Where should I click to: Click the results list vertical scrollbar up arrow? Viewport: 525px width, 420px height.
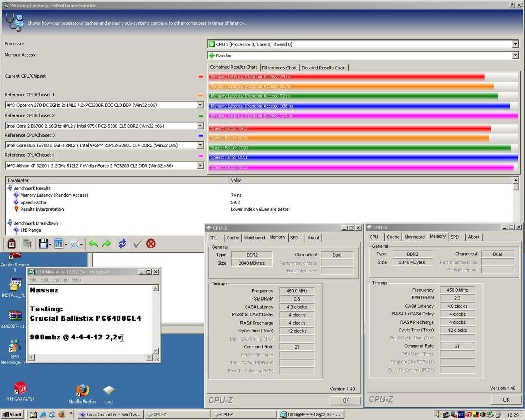coord(516,180)
